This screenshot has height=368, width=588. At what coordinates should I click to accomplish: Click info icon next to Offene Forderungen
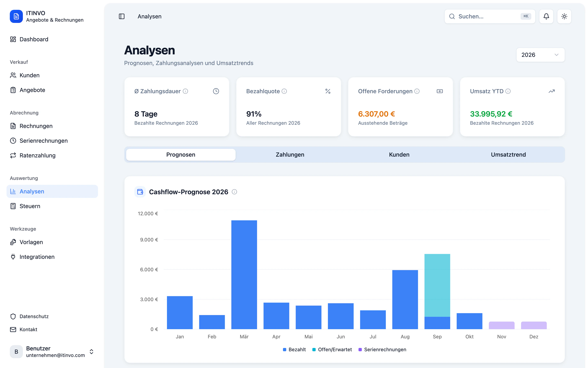(417, 91)
